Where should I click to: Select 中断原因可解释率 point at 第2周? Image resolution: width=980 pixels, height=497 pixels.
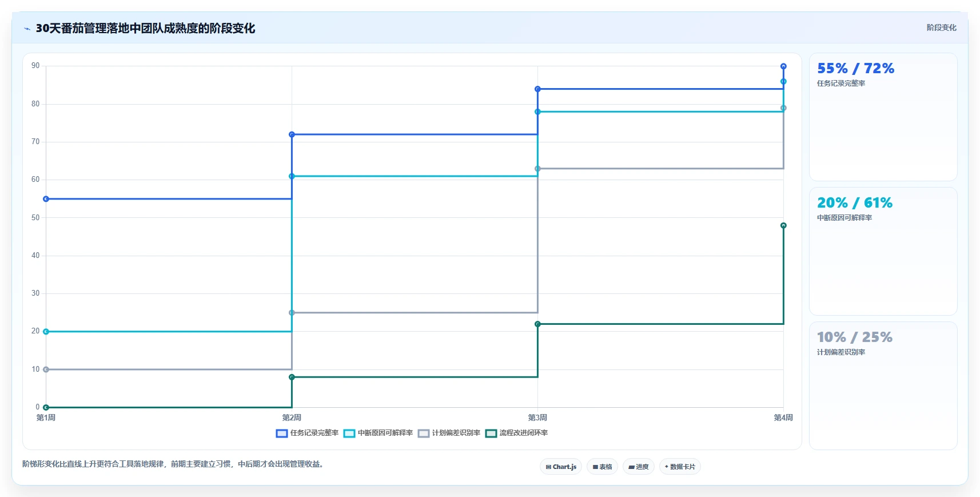tap(292, 176)
